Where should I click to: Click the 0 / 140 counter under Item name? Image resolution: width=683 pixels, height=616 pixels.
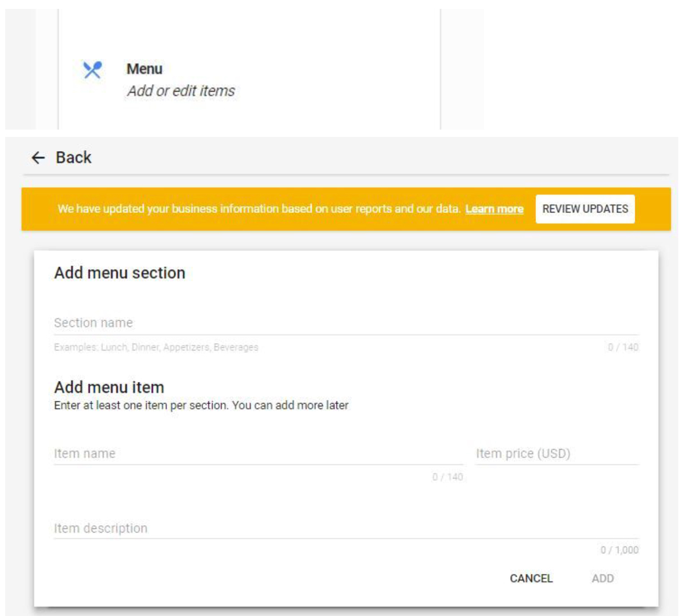pos(447,477)
